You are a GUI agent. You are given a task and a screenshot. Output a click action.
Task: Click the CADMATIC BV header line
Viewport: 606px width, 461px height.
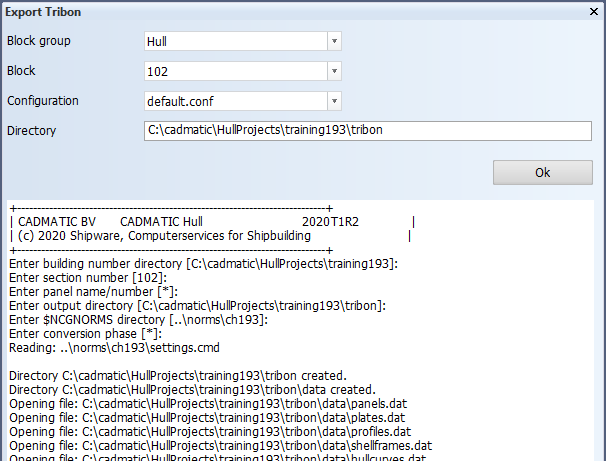pos(212,222)
